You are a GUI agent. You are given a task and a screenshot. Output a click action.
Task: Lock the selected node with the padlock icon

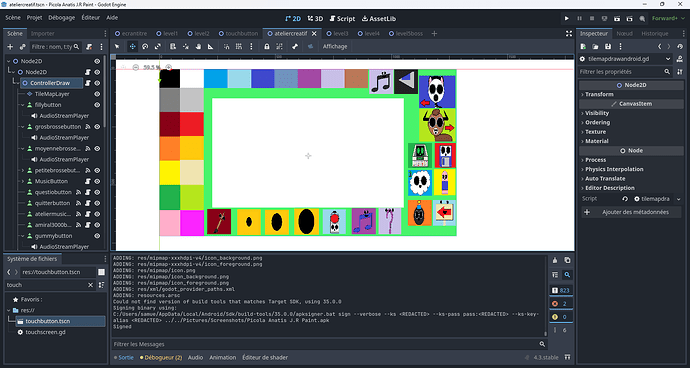pyautogui.click(x=267, y=46)
